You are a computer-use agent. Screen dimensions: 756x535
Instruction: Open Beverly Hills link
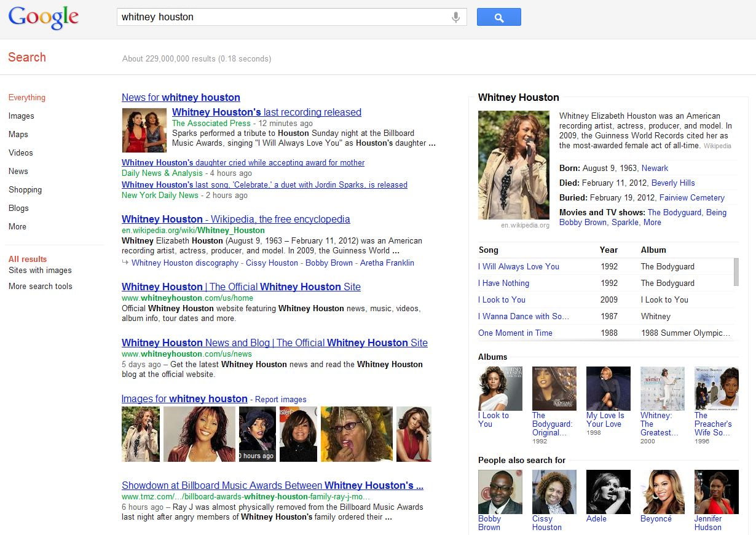tap(673, 183)
